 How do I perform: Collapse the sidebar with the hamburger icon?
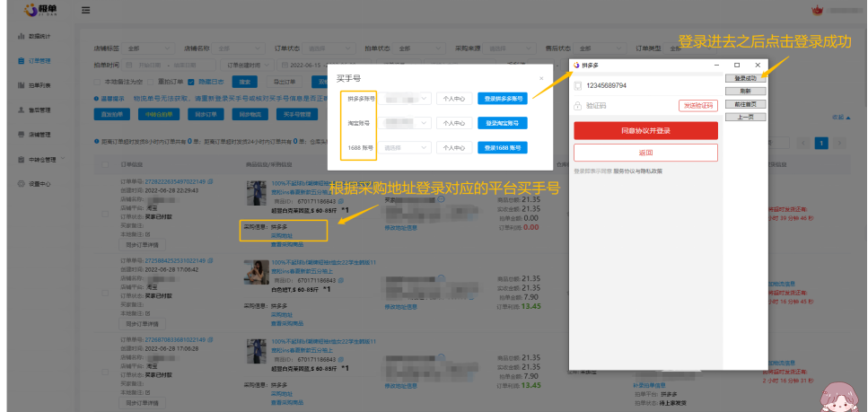tap(85, 10)
